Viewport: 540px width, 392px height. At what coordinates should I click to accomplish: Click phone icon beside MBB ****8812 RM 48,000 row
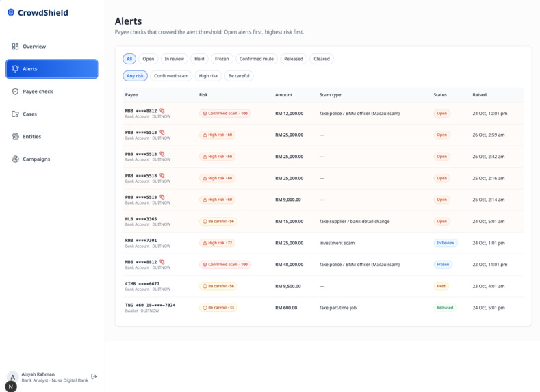162,262
